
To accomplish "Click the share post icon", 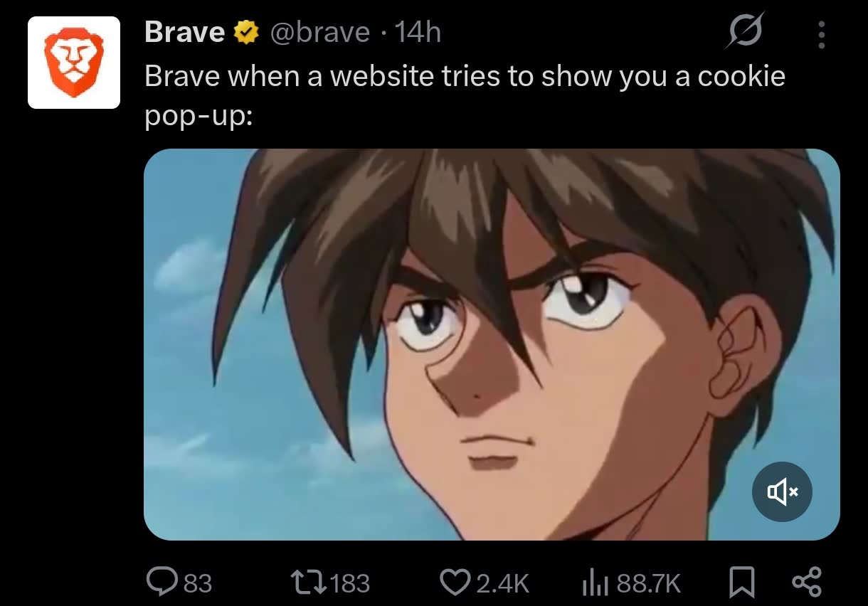I will (807, 583).
